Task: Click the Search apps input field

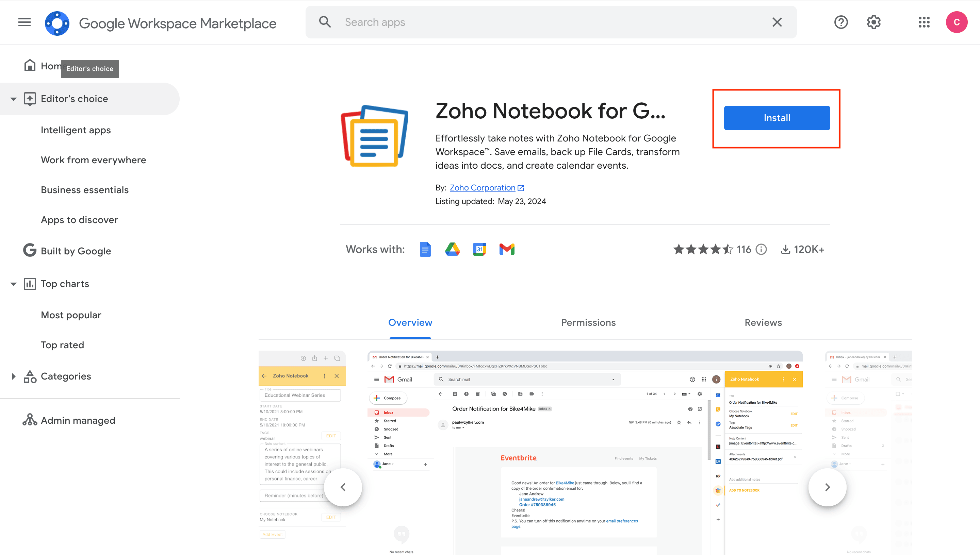Action: [549, 22]
